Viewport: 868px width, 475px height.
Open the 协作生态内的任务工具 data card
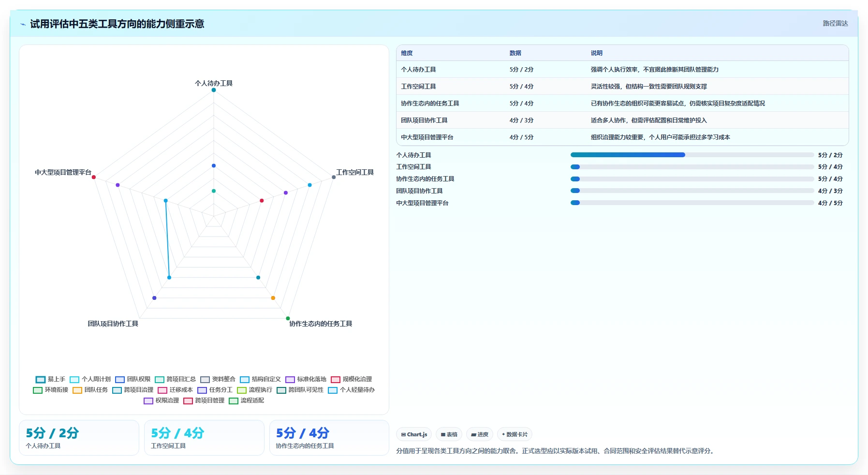[329, 438]
